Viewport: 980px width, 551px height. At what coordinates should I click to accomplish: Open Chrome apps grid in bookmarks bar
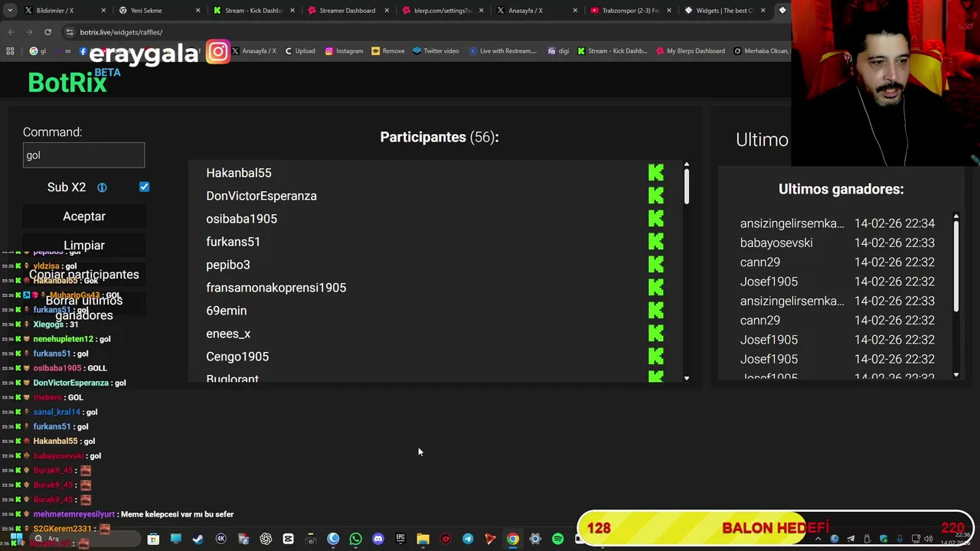tap(10, 51)
